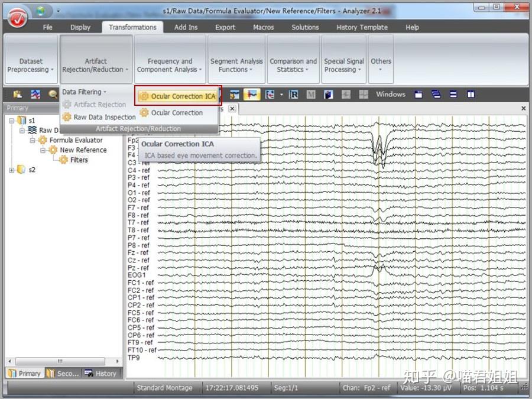Expand the s2 tree node
532x399 pixels.
click(12, 170)
